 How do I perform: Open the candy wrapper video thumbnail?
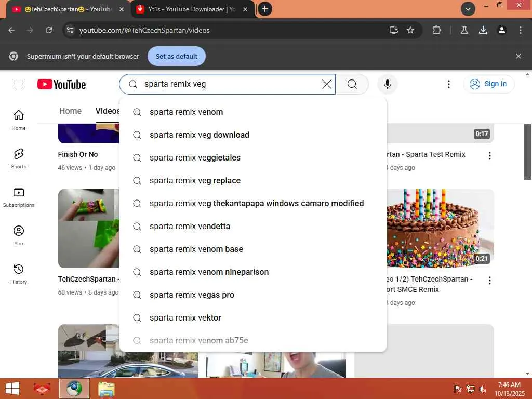point(89,229)
